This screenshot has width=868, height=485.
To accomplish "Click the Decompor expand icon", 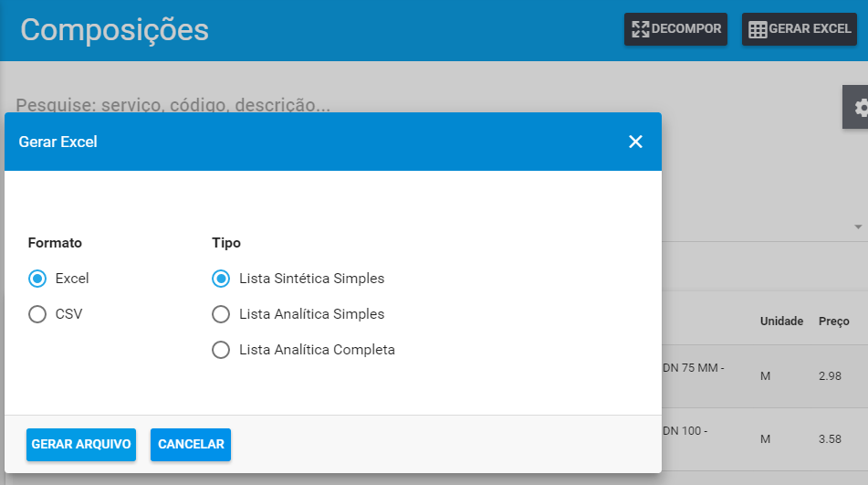I will (x=641, y=29).
